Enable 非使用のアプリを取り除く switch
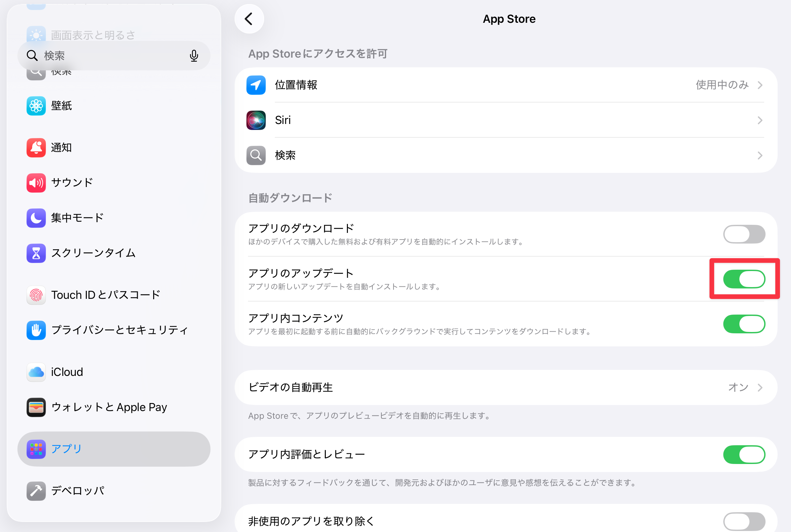 click(x=744, y=522)
